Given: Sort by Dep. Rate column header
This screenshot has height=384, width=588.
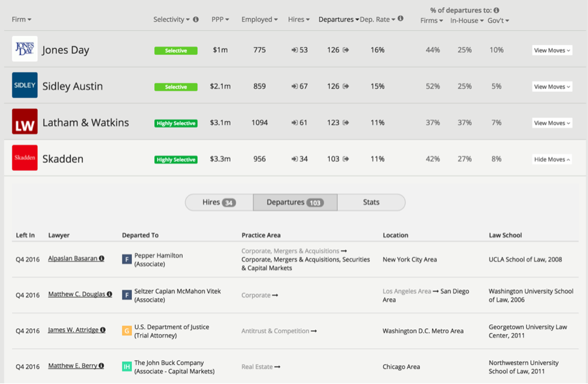Looking at the screenshot, I should (x=378, y=19).
